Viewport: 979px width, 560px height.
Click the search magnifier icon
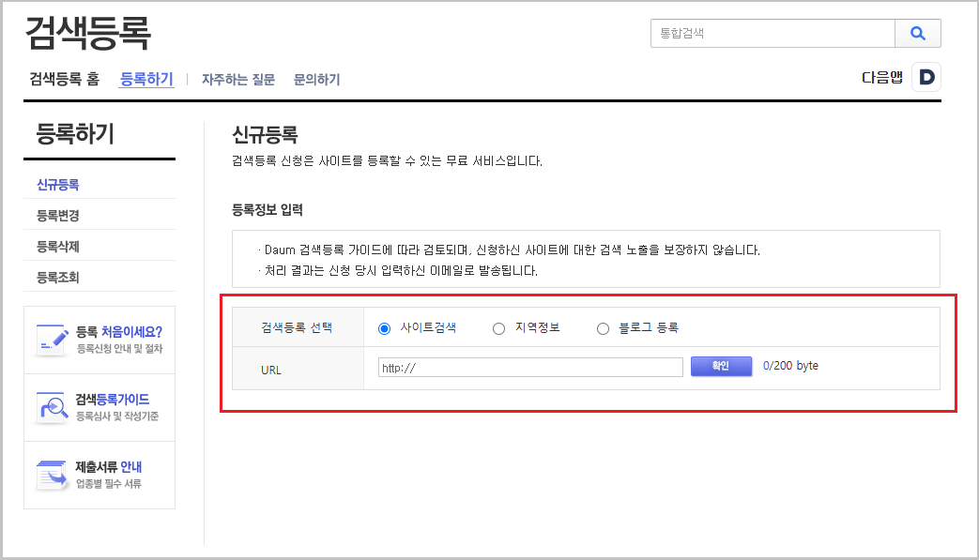[x=918, y=33]
